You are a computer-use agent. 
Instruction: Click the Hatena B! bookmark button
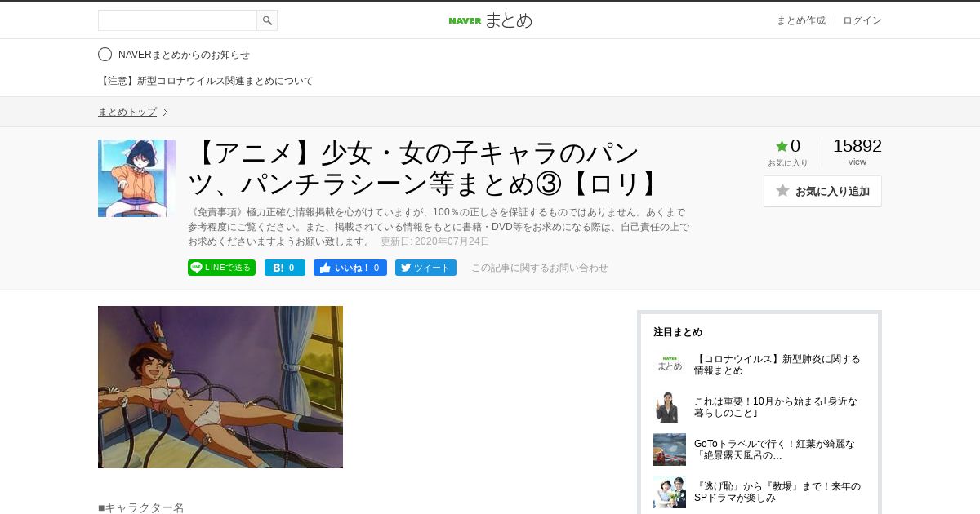tap(284, 268)
